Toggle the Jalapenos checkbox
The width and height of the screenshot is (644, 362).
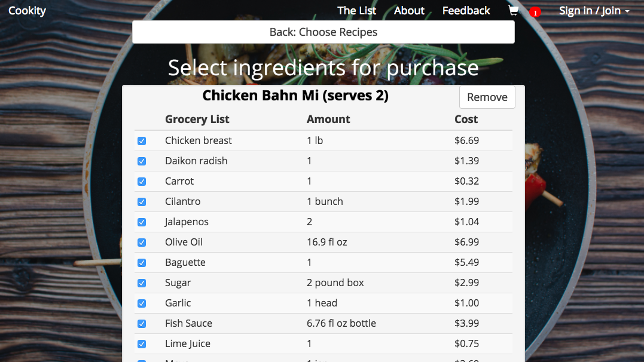142,222
